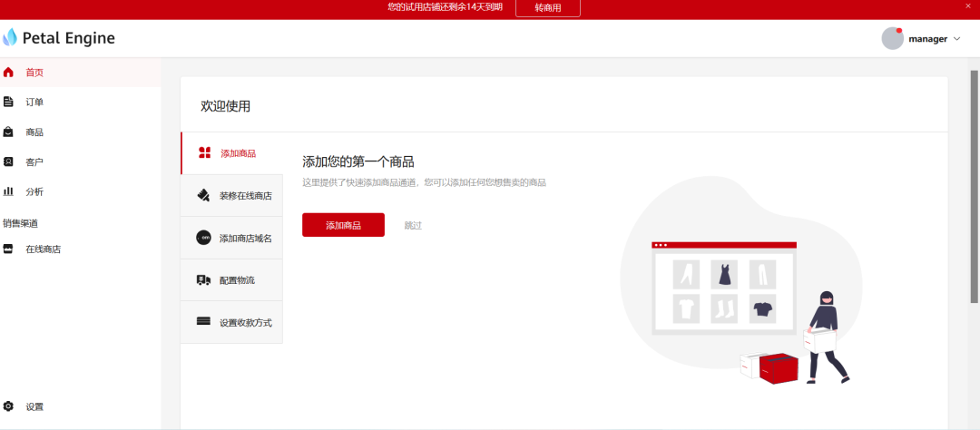980x430 pixels.
Task: Close the red trial notice banner
Action: (968, 5)
